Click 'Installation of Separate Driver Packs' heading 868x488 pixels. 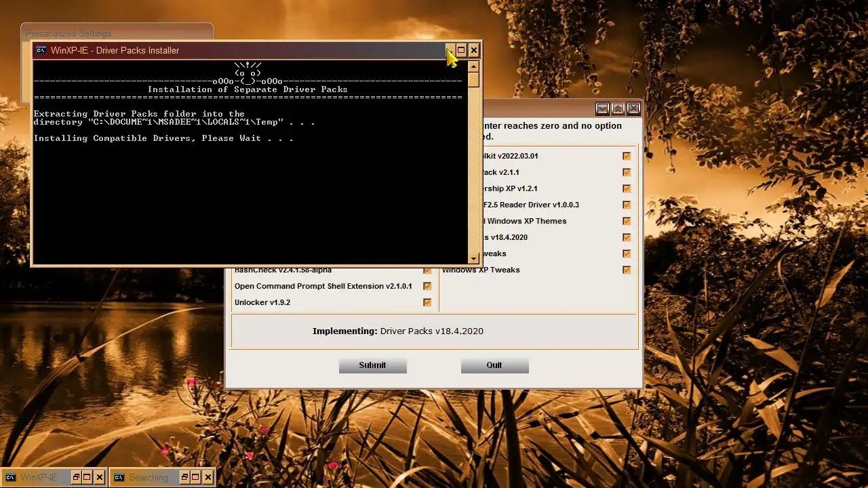(x=248, y=89)
